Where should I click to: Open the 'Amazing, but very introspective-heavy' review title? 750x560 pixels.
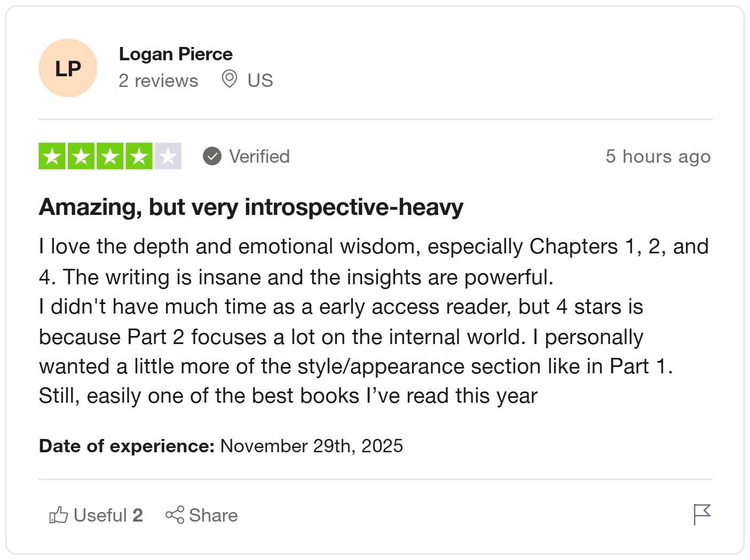point(251,207)
